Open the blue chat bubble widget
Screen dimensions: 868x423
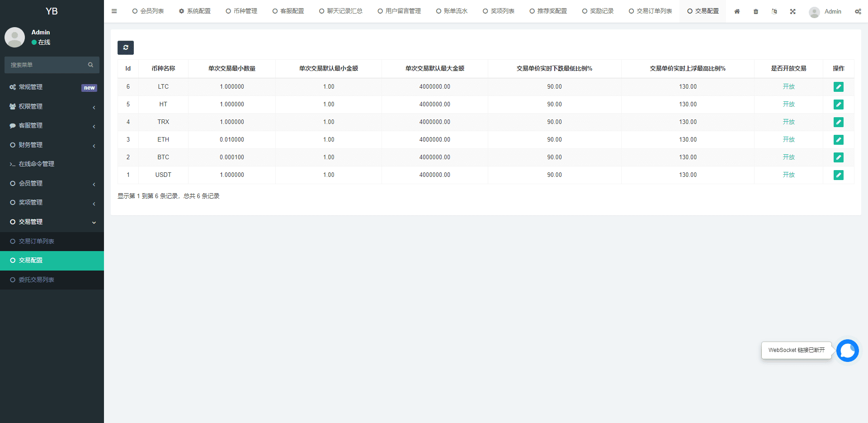point(847,351)
